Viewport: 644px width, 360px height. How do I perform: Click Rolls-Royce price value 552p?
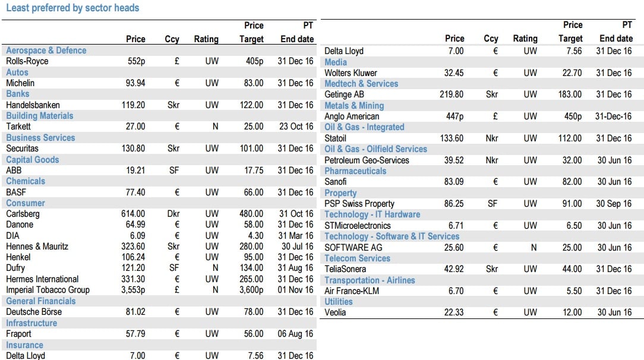coord(137,61)
